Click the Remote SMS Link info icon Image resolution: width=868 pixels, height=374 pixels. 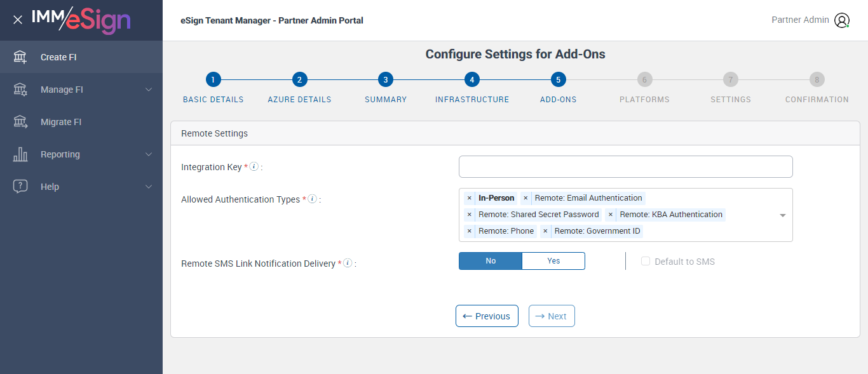tap(348, 263)
